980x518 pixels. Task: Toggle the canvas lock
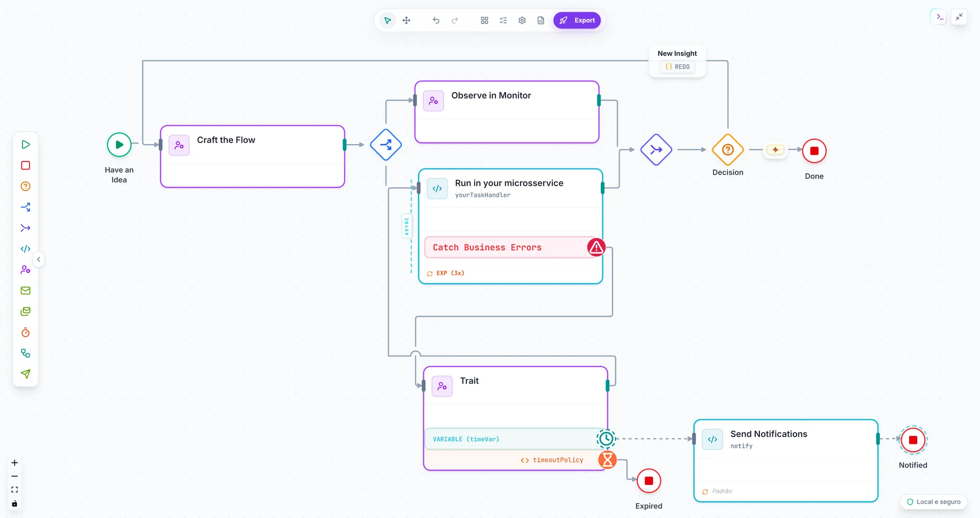15,504
